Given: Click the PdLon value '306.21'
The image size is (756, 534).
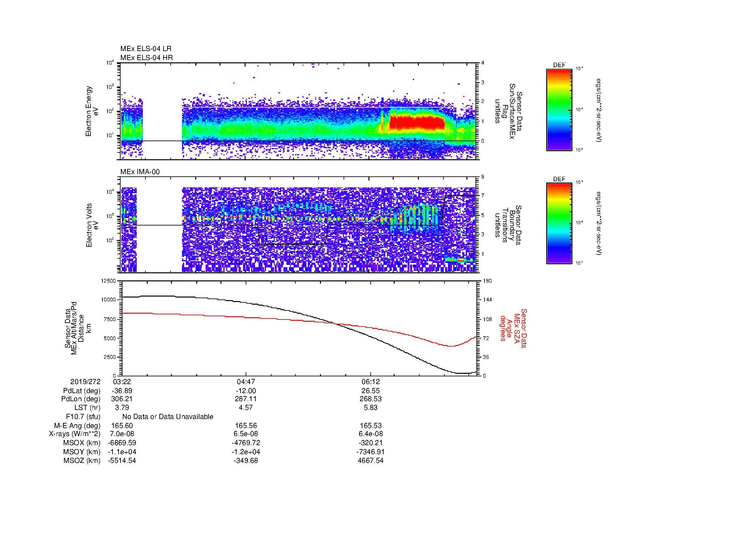Looking at the screenshot, I should [x=122, y=399].
